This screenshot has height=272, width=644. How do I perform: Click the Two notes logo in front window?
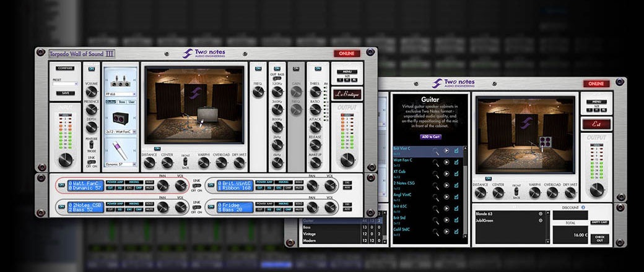coord(204,53)
